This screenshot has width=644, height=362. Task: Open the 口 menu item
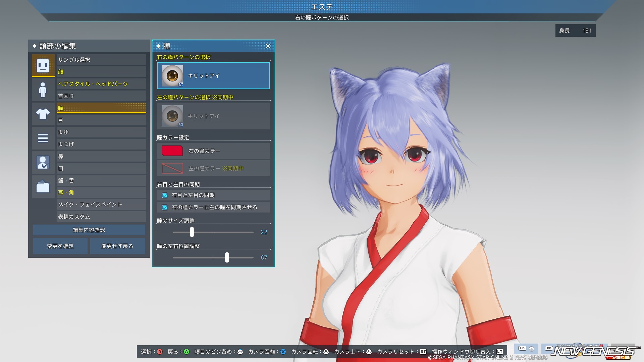point(101,168)
